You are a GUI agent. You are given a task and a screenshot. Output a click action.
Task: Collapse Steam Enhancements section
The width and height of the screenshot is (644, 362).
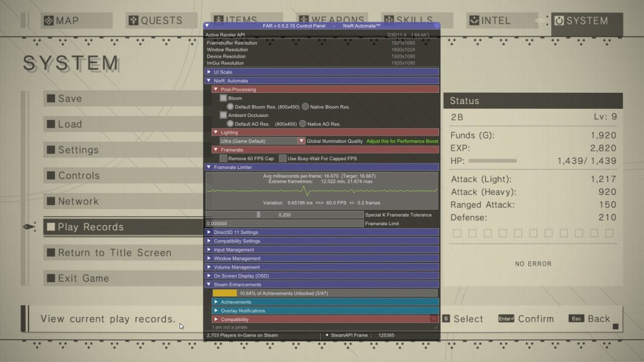click(x=321, y=285)
